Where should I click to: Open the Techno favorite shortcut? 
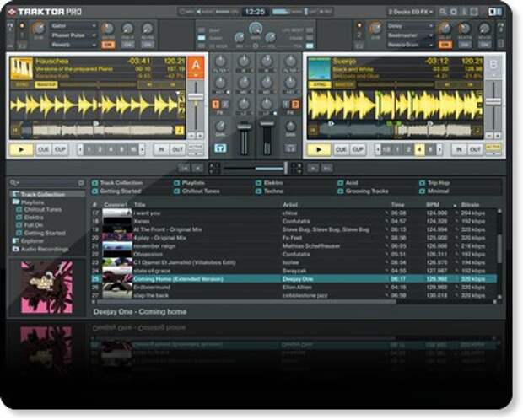269,191
